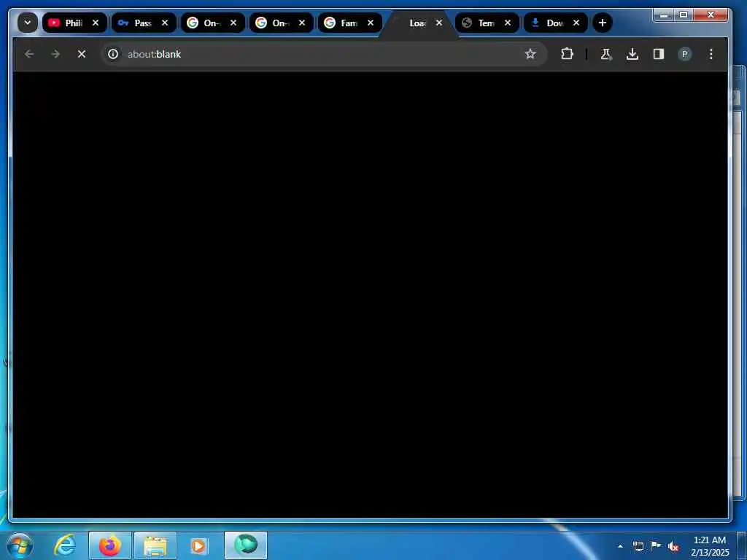
Task: Open Chrome three-dot menu
Action: 711,54
